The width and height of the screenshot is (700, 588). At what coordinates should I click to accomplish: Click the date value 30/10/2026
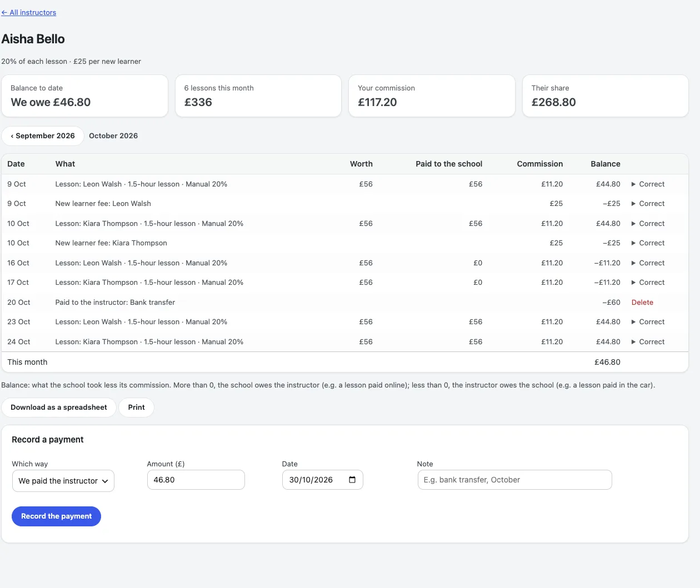point(311,480)
